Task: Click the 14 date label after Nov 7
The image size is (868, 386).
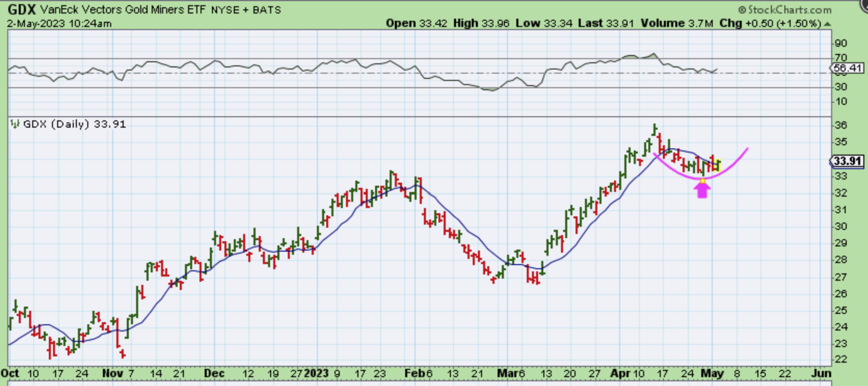Action: pyautogui.click(x=156, y=374)
